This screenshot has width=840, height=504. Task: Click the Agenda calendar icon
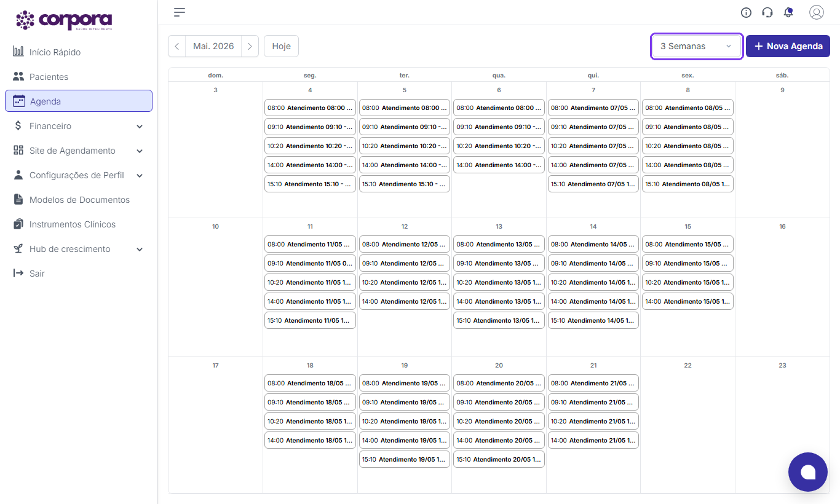(19, 101)
